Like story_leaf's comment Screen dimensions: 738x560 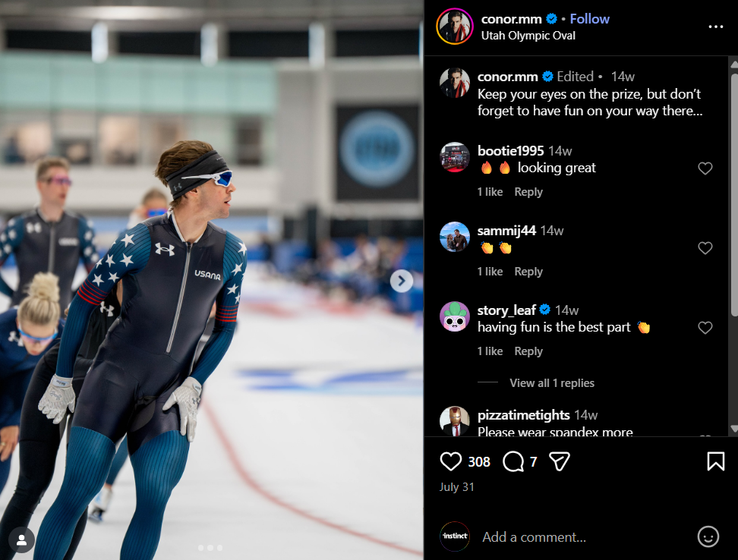[705, 328]
